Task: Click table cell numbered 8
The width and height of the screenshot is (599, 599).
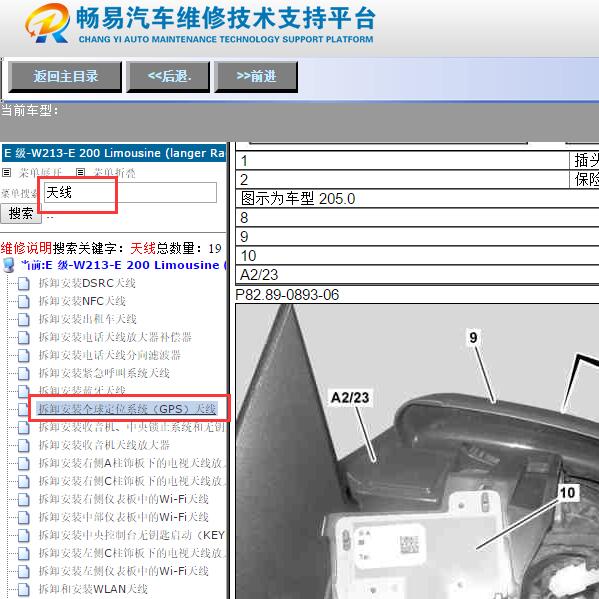Action: [x=417, y=218]
